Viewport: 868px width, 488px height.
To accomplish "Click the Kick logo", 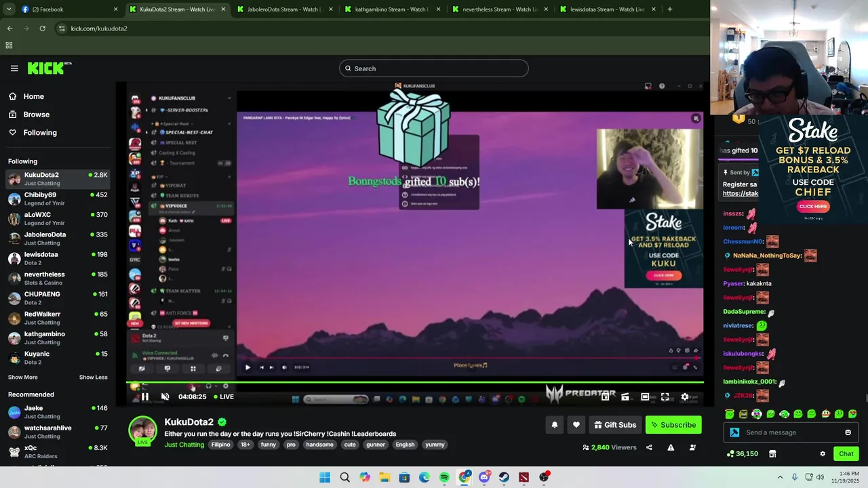I will click(x=49, y=68).
